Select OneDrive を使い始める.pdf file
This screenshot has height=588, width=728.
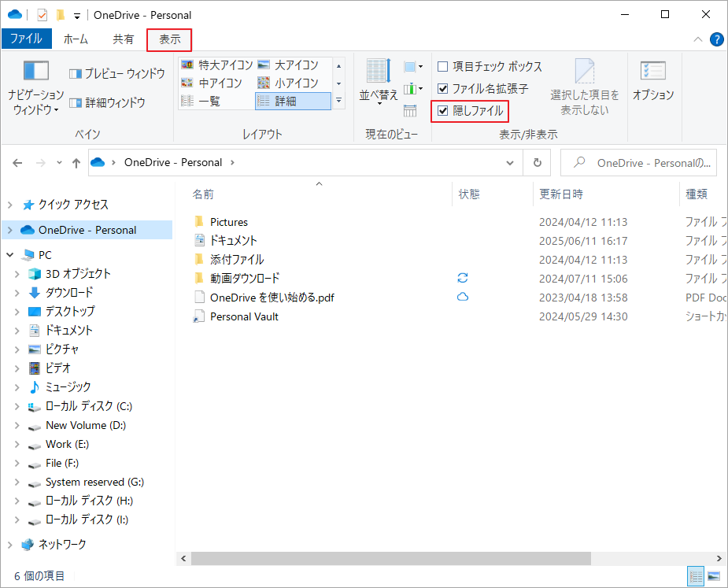[x=272, y=298]
